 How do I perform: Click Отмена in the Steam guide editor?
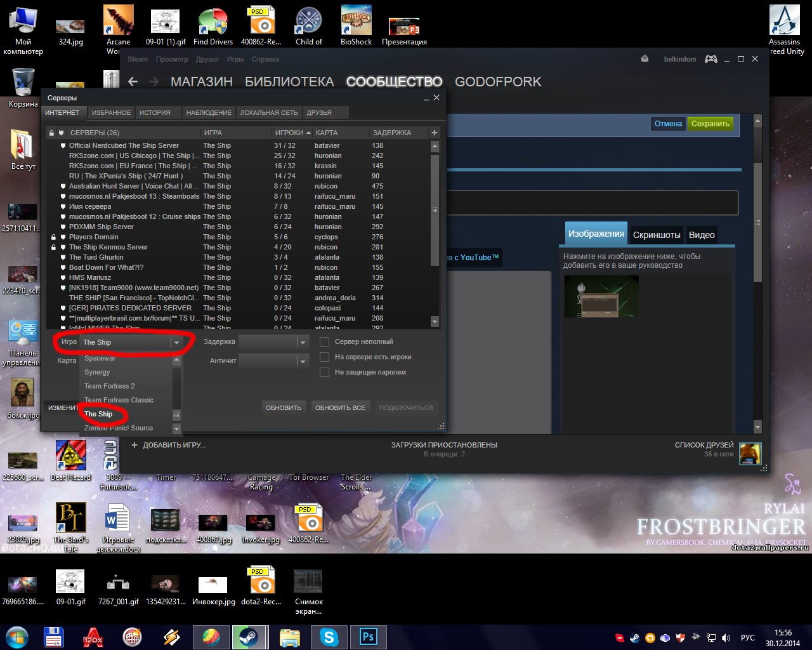[x=668, y=124]
